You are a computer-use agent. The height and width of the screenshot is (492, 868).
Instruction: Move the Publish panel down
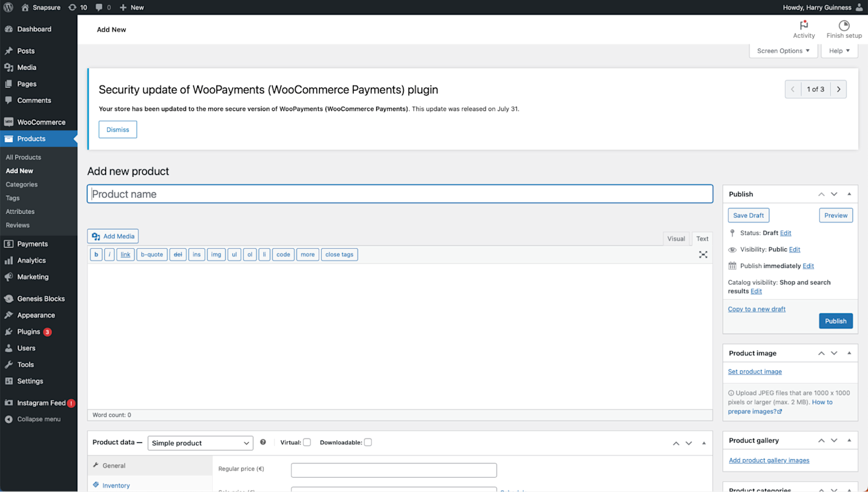click(x=834, y=194)
